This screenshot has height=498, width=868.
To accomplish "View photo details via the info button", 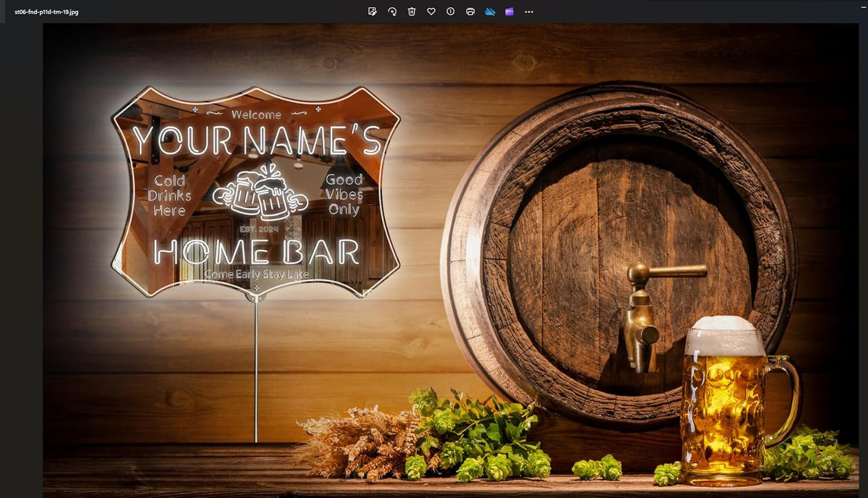I will pos(450,11).
